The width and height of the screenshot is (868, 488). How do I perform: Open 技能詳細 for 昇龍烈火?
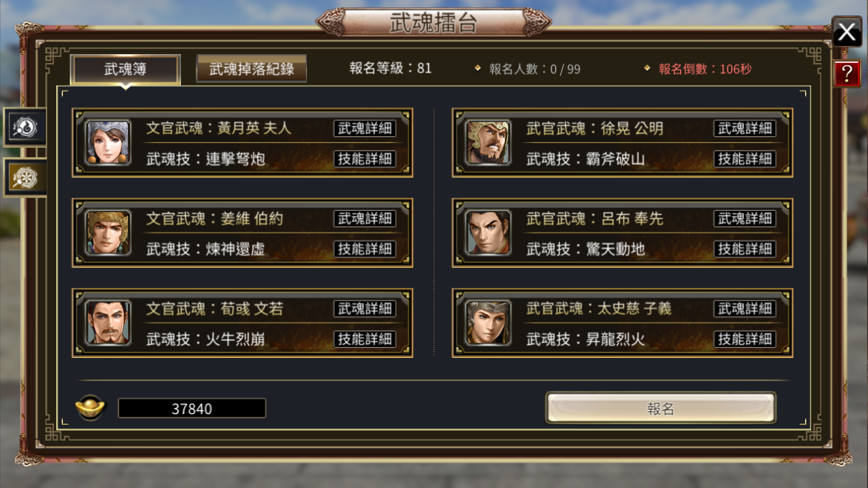[745, 339]
